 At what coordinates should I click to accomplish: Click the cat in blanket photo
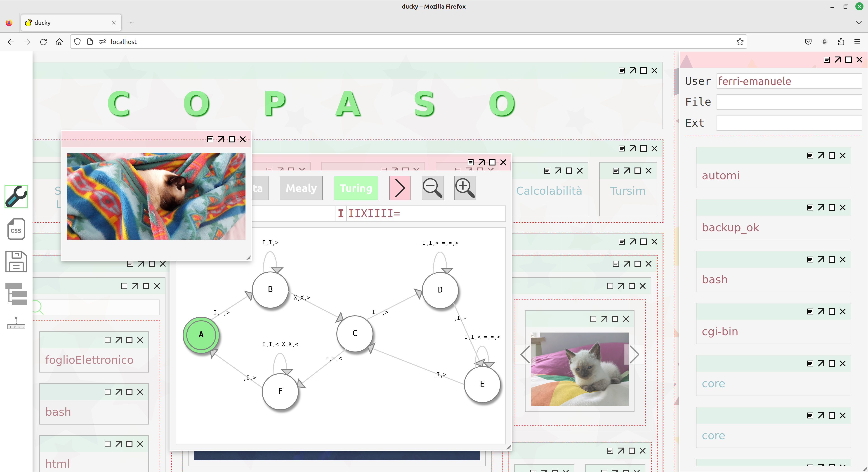156,196
